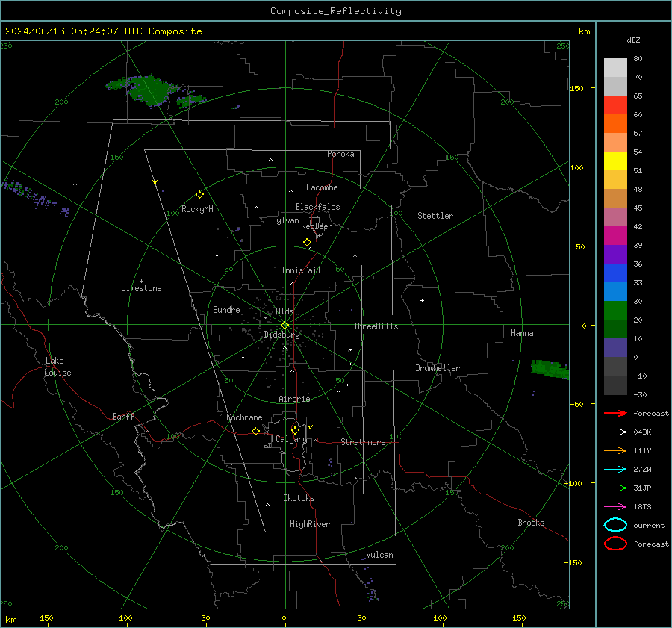This screenshot has width=672, height=628.
Task: Click the bottom-left km axis label
Action: tap(10, 620)
